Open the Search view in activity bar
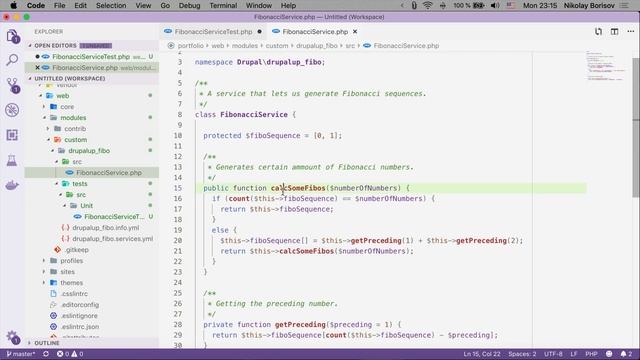Image resolution: width=640 pixels, height=360 pixels. point(12,60)
